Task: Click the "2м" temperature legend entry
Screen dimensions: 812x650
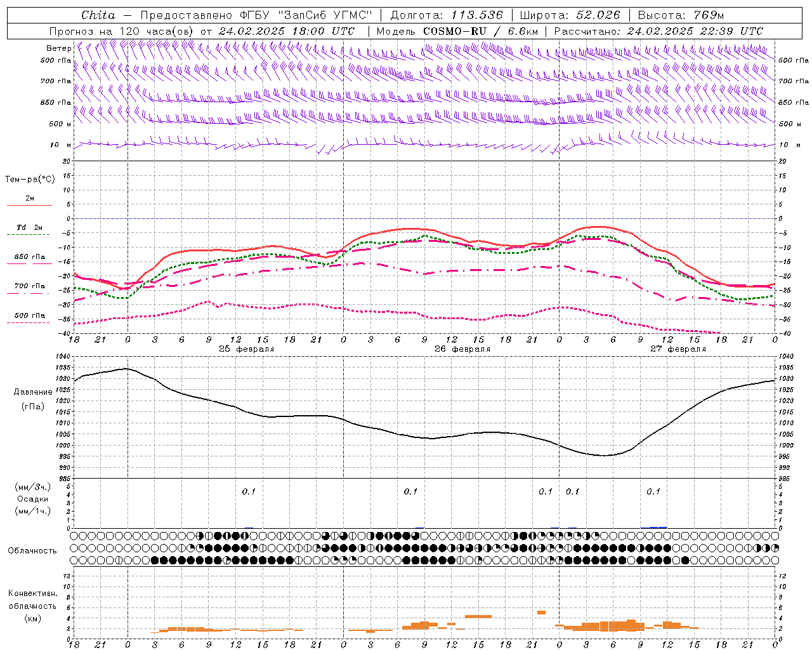Action: point(30,199)
